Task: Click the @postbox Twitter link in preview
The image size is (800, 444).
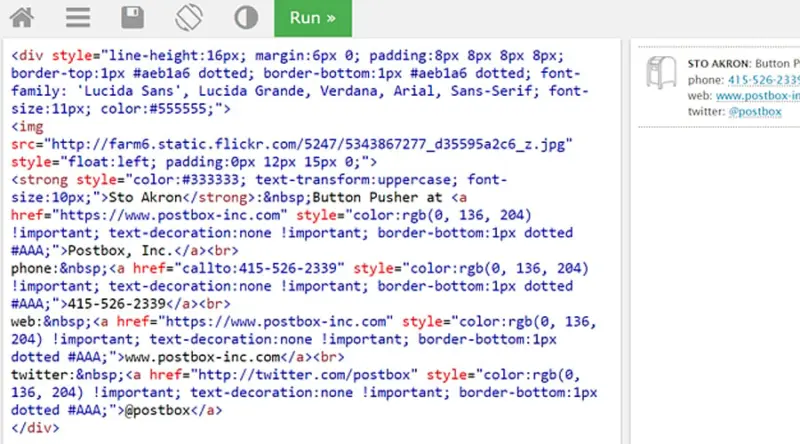Action: (755, 111)
